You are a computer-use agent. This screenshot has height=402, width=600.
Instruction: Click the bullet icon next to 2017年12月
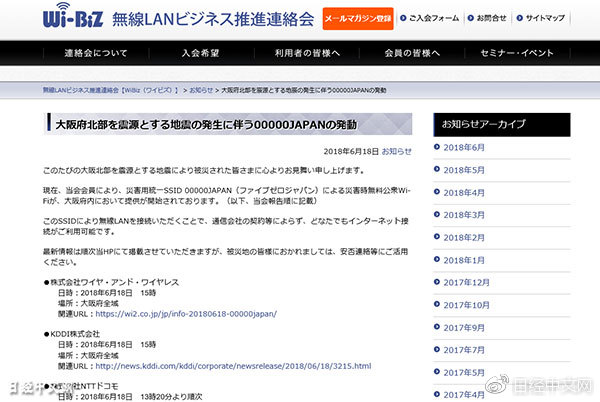pyautogui.click(x=437, y=282)
